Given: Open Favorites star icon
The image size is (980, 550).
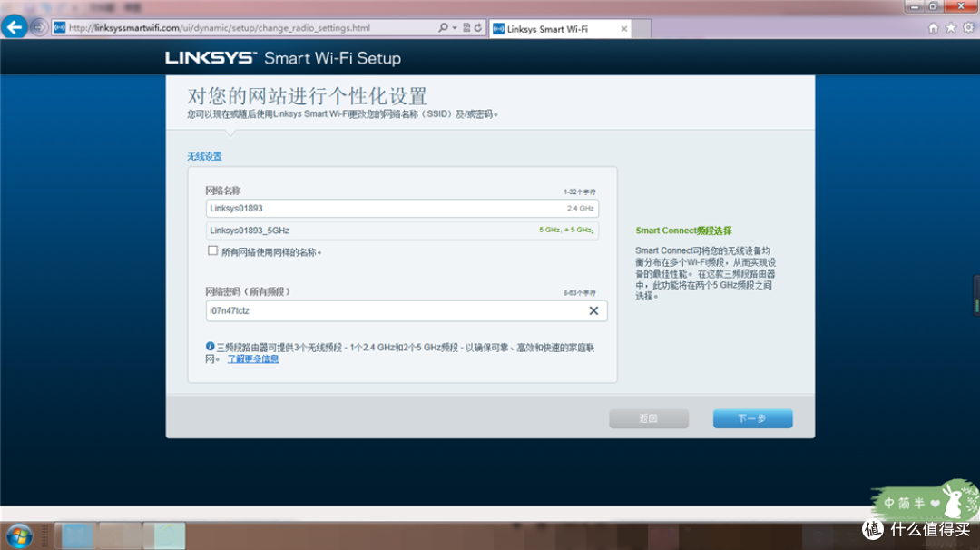Looking at the screenshot, I should [x=951, y=27].
